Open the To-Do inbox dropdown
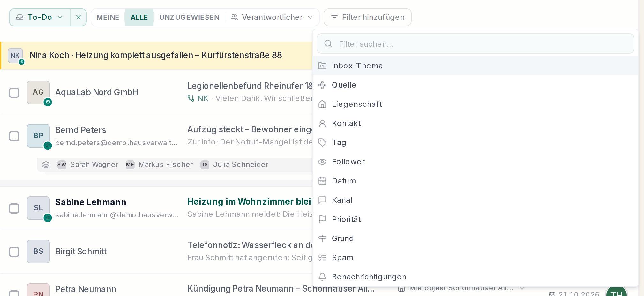 (40, 17)
